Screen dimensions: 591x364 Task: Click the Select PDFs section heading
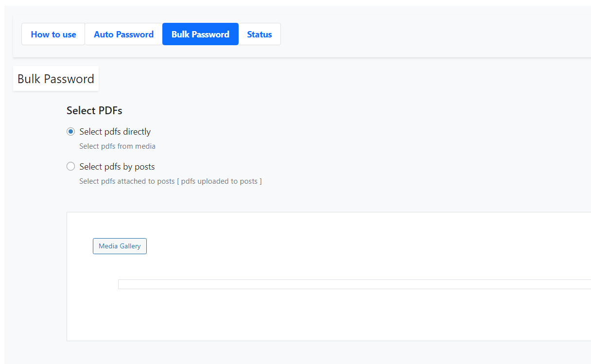click(94, 110)
